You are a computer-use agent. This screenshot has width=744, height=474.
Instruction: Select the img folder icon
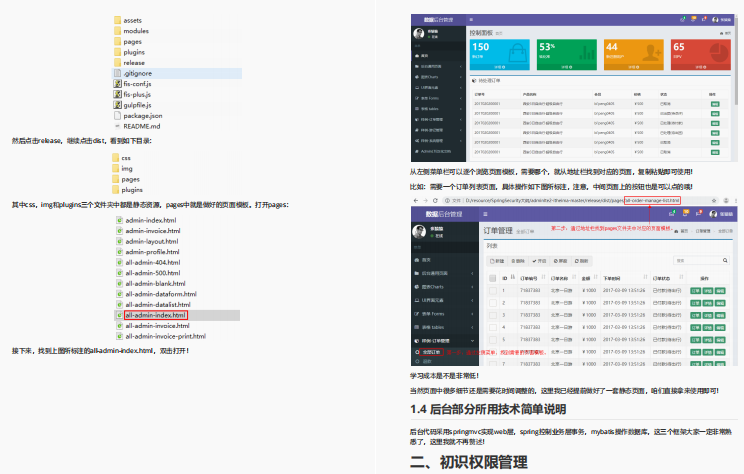pos(115,168)
